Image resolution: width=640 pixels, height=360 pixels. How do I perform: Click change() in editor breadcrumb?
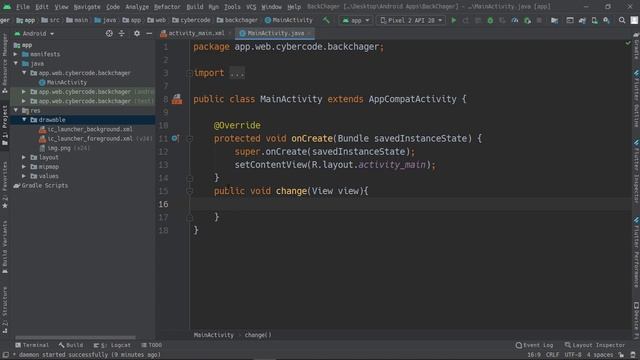coord(258,335)
